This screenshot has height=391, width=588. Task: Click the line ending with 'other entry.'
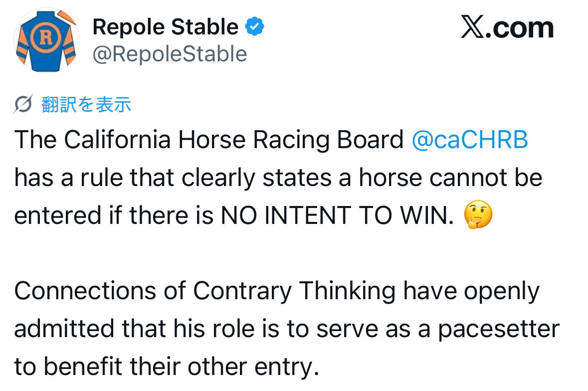point(166,367)
